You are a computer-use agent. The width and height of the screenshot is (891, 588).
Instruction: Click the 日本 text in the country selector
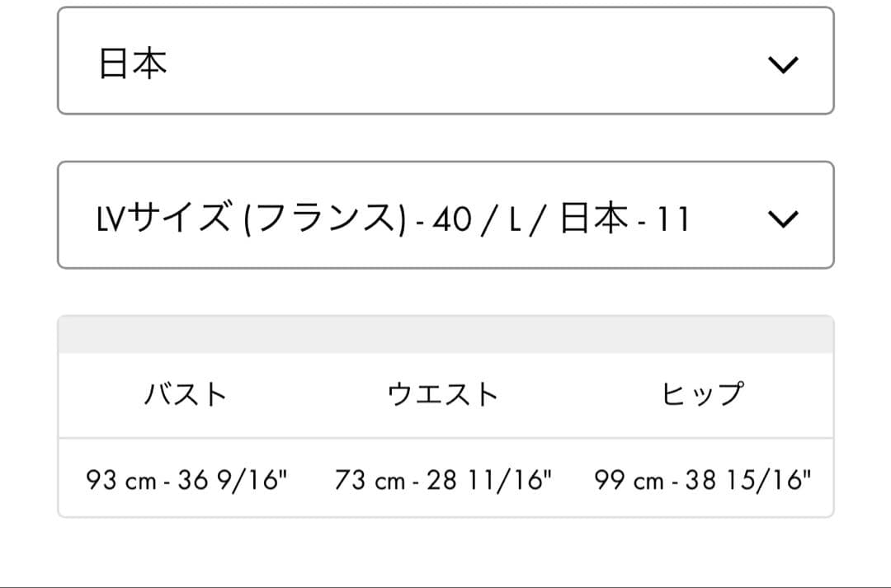tap(133, 63)
